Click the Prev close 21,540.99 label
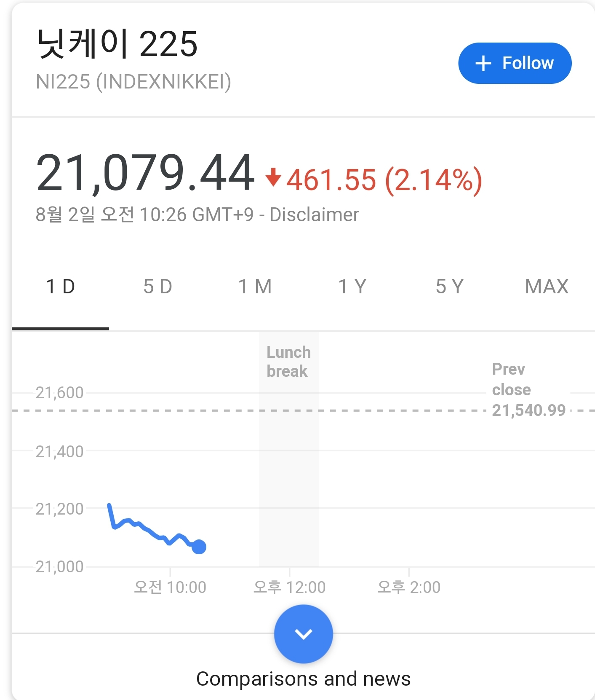 point(528,390)
